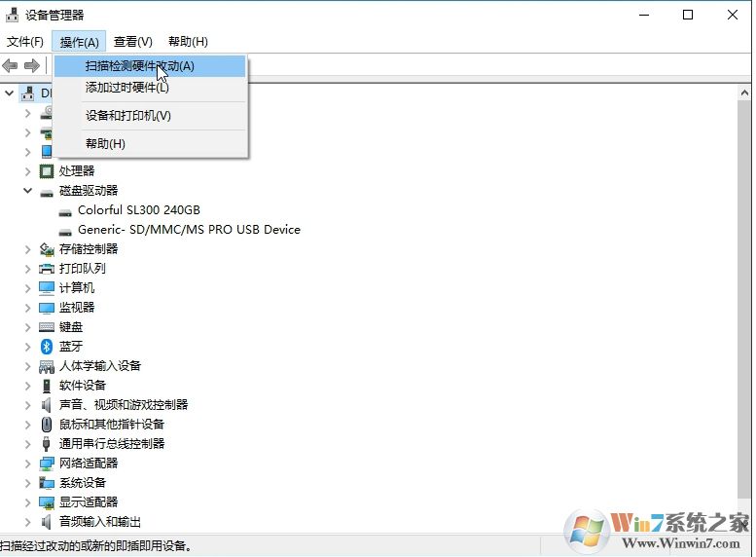Expand the 打印队列 category
Screen dimensions: 756x557
point(28,269)
